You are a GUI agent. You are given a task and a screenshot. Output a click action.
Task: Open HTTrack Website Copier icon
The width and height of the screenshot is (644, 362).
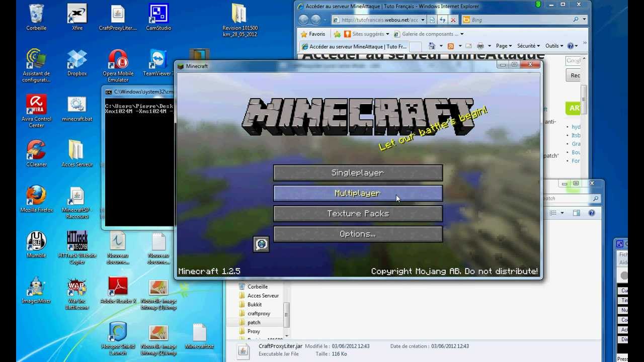click(77, 247)
